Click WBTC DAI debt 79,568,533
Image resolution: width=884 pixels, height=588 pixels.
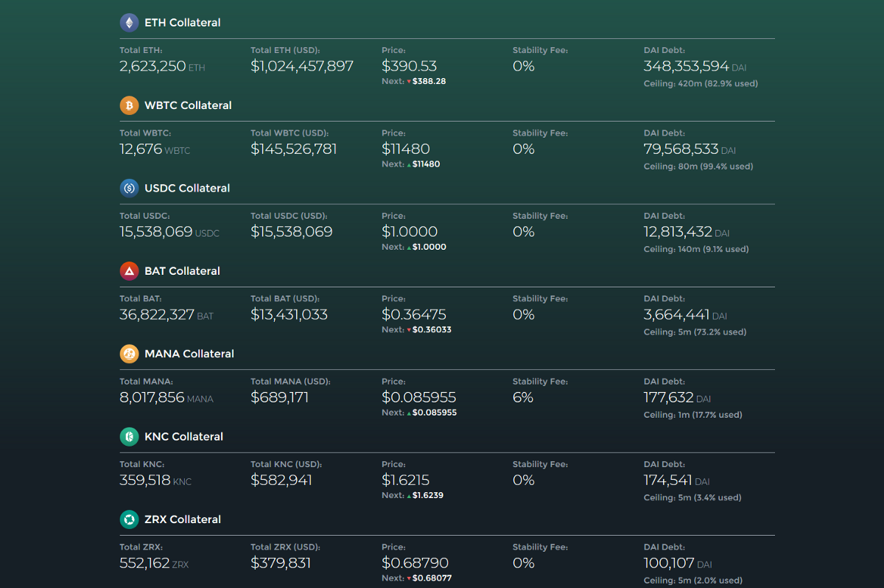coord(681,149)
